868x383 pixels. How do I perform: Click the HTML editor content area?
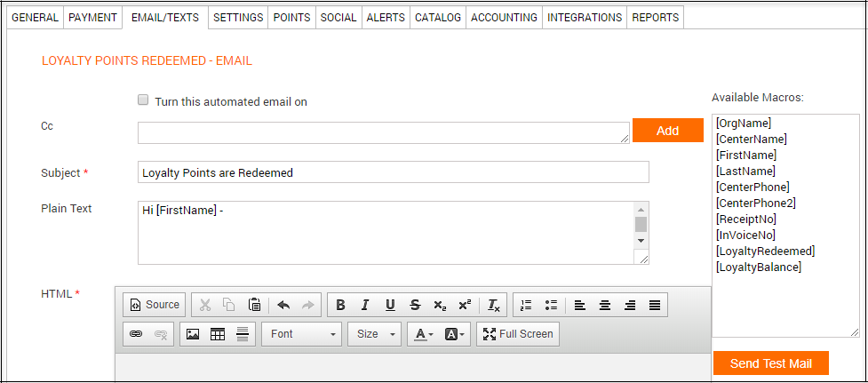413,368
